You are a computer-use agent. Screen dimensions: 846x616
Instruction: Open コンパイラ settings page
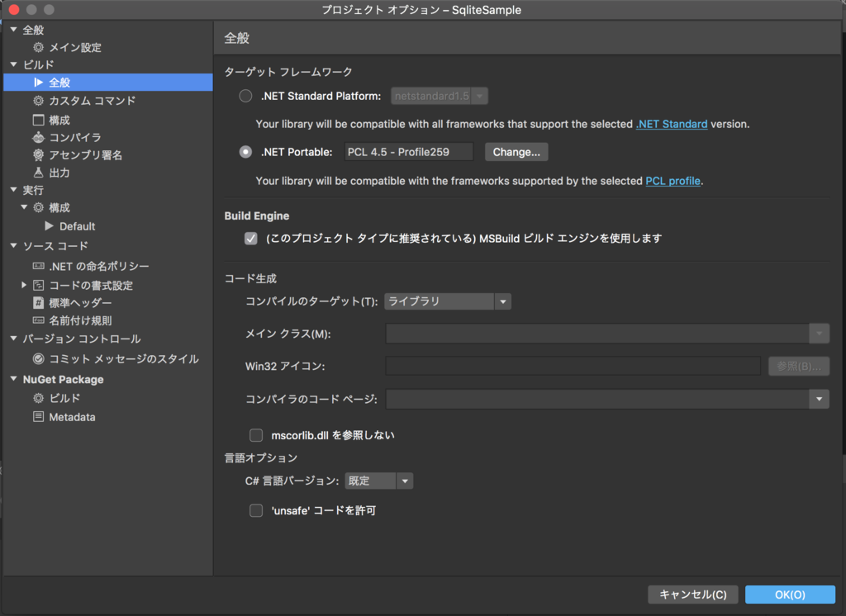pos(75,138)
